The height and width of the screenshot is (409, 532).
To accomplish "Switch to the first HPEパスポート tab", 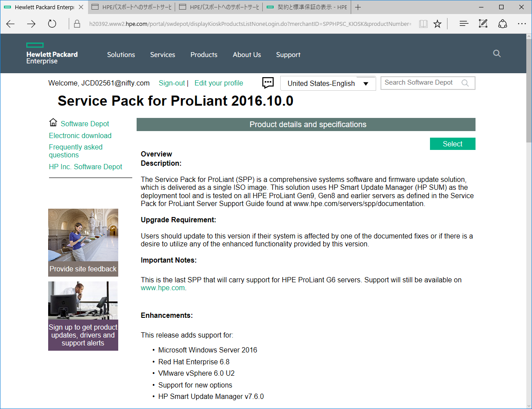I will click(x=131, y=7).
